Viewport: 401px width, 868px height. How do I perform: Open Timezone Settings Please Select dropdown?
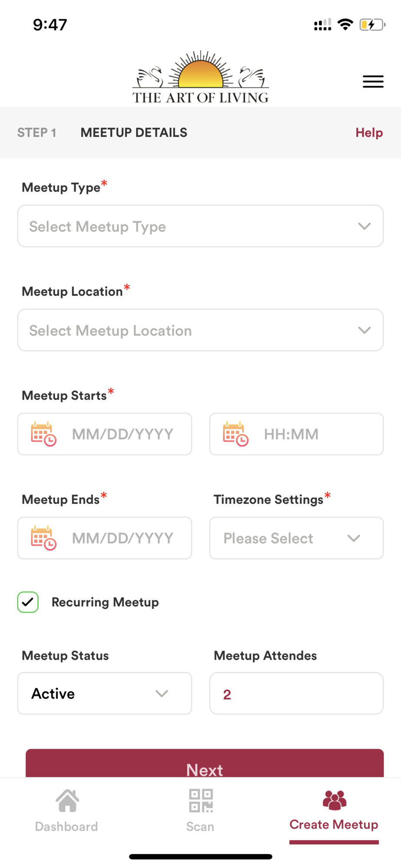coord(296,538)
